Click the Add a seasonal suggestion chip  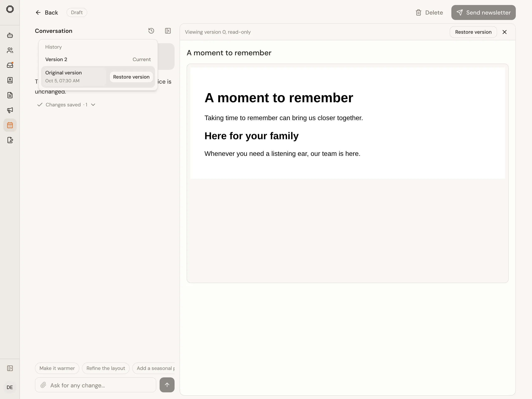coord(154,368)
